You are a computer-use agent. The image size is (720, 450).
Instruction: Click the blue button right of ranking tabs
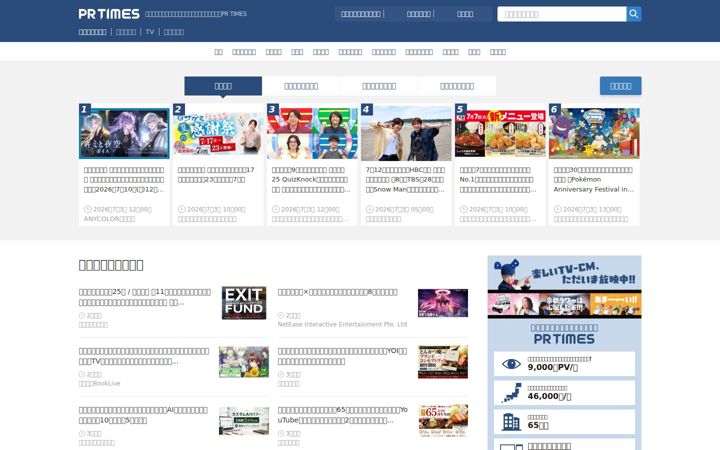620,86
